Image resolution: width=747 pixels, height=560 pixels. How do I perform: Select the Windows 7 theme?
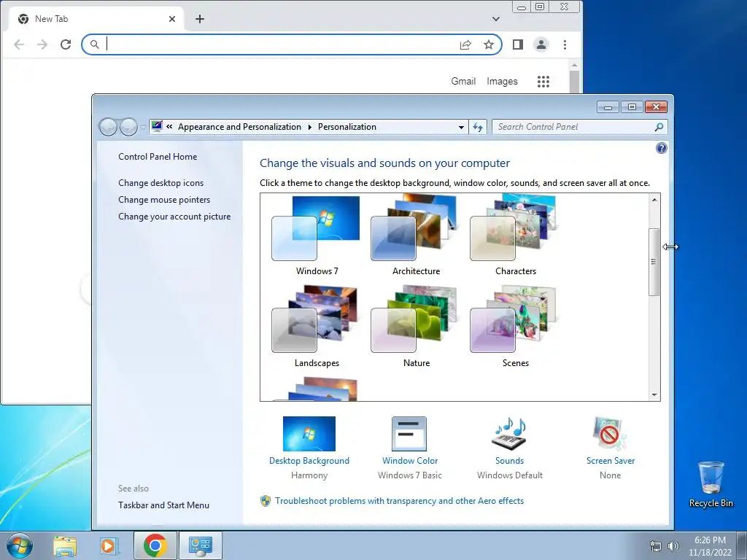point(317,236)
